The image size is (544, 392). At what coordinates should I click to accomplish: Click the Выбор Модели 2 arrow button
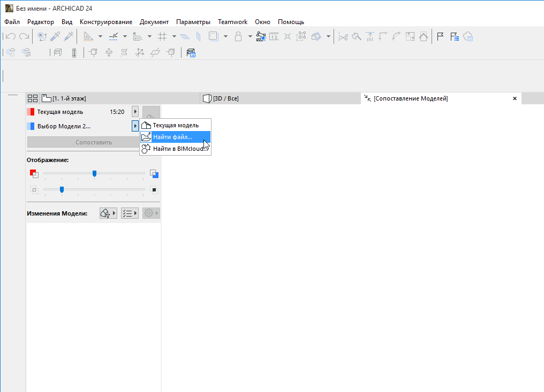(x=135, y=126)
